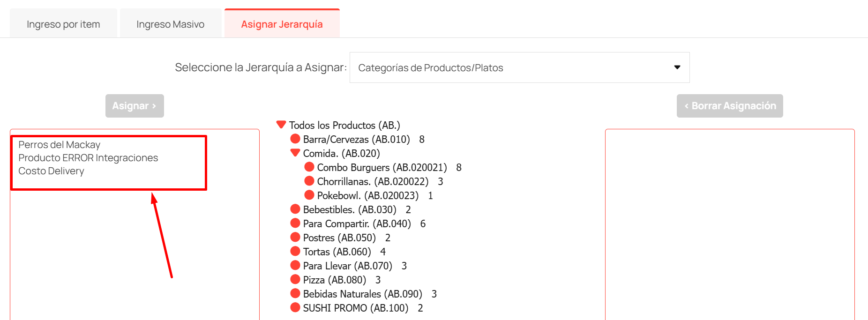Click the red circle icon for Postres
Screen dimensions: 868x320
pos(295,237)
